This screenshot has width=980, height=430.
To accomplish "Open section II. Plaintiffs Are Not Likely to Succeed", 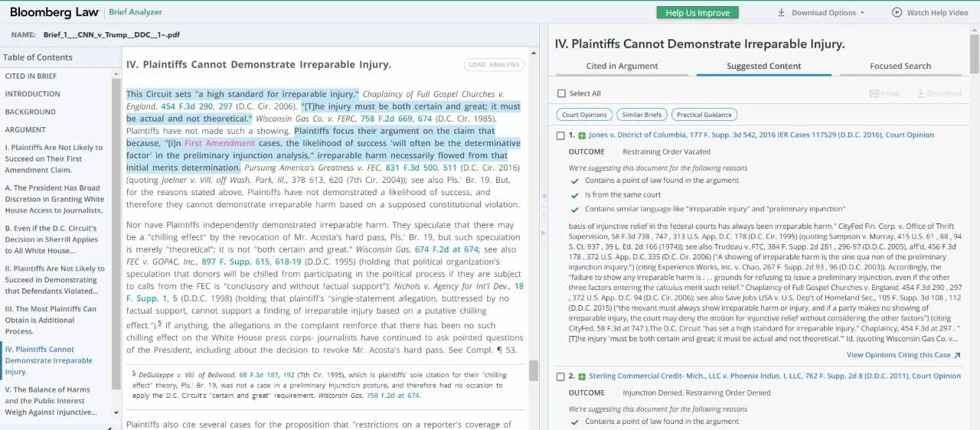I will click(55, 280).
